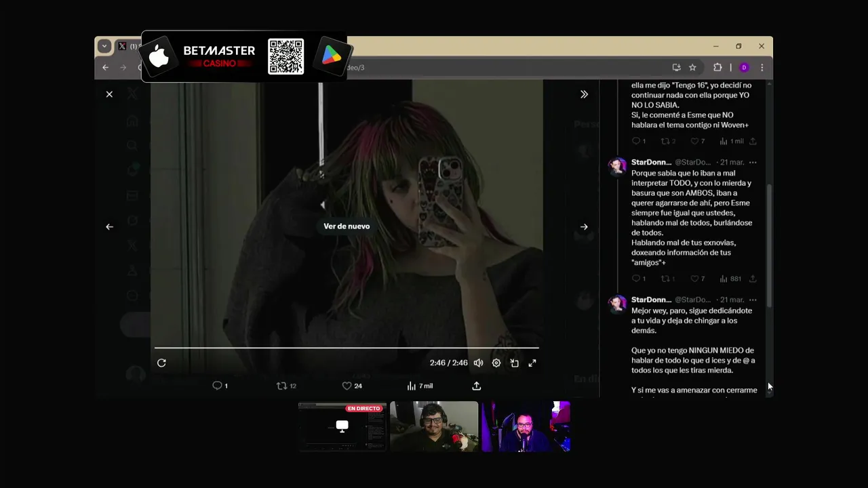Share the reply with 881 views
The height and width of the screenshot is (488, 868).
pyautogui.click(x=753, y=279)
